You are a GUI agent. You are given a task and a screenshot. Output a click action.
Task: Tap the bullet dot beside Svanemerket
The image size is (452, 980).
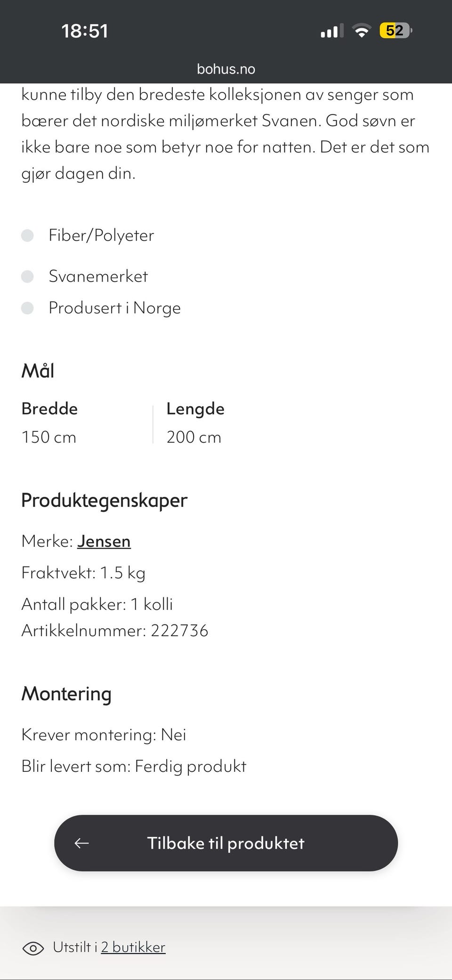click(27, 276)
